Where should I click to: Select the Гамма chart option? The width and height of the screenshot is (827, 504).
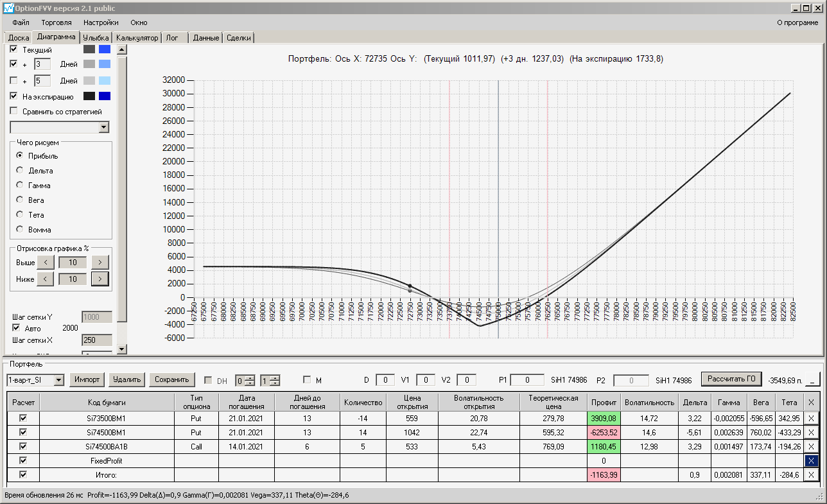click(x=20, y=186)
